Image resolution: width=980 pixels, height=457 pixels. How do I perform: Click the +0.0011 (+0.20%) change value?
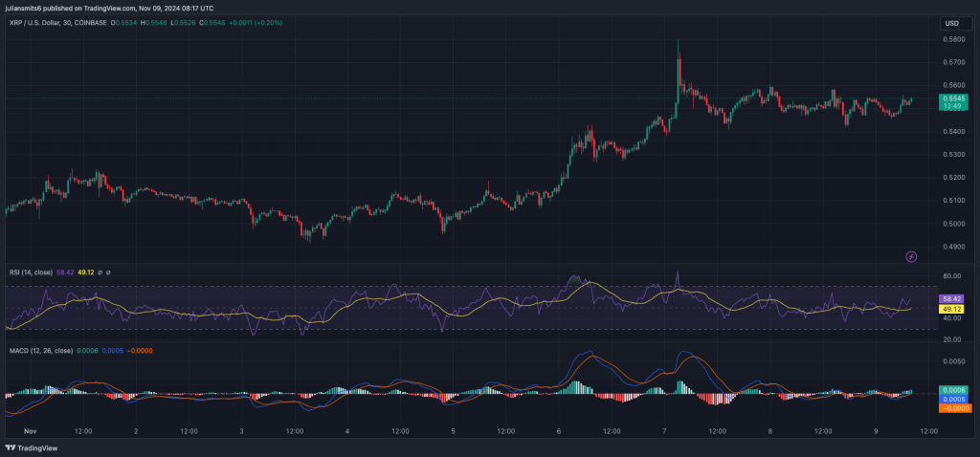coord(256,23)
